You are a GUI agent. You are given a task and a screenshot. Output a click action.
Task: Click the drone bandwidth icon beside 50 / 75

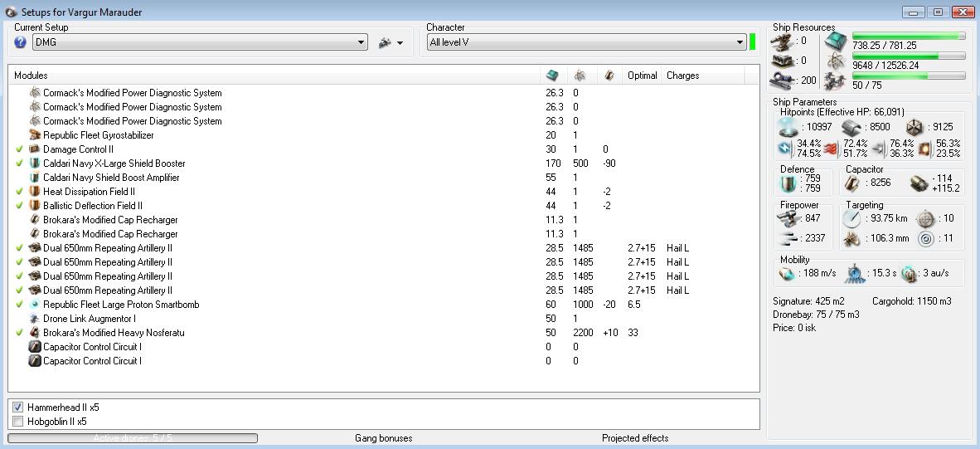(835, 81)
